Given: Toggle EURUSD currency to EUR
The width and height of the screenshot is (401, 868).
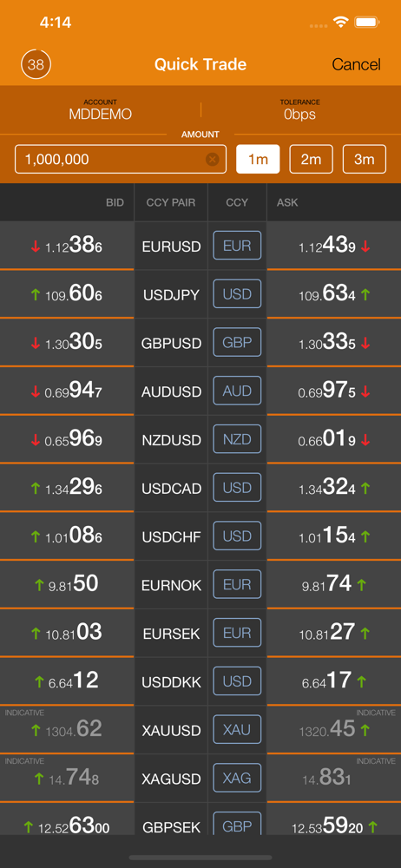Looking at the screenshot, I should [237, 246].
